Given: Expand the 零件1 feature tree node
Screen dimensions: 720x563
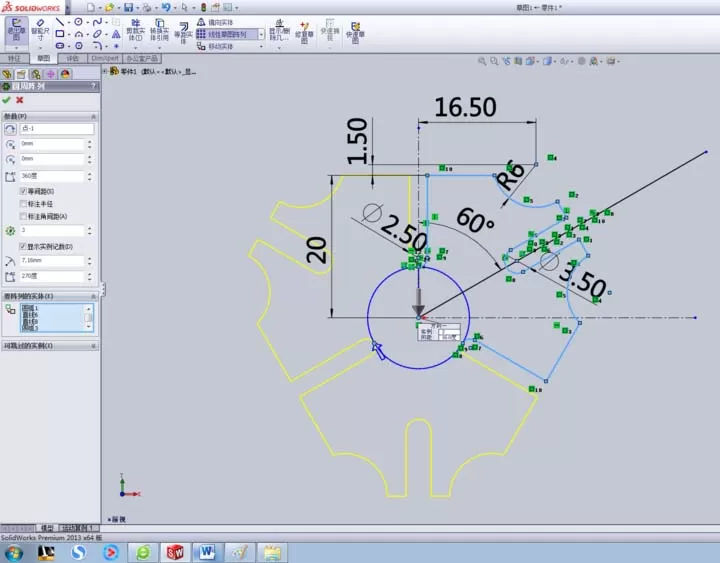Looking at the screenshot, I should (x=105, y=71).
